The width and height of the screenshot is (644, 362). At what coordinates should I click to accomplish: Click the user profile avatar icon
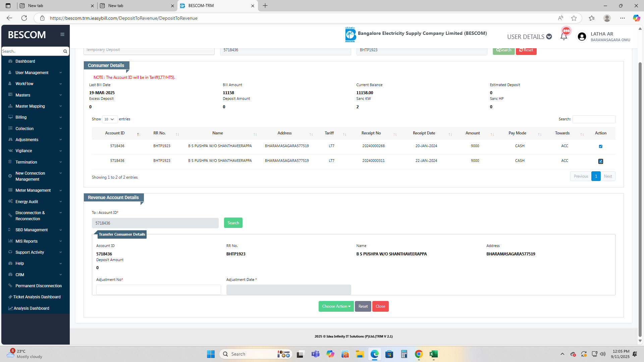click(582, 37)
